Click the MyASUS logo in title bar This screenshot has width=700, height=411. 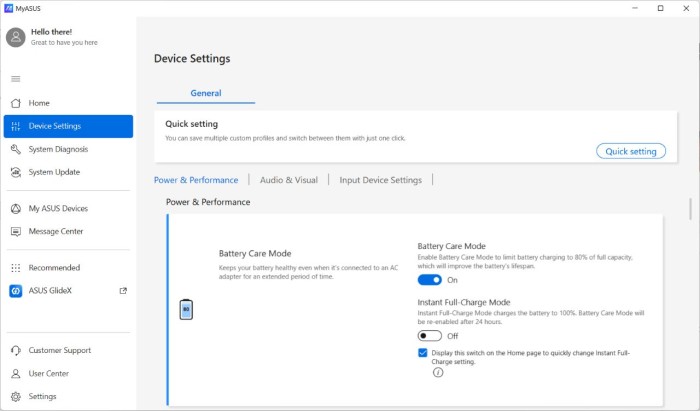[8, 8]
